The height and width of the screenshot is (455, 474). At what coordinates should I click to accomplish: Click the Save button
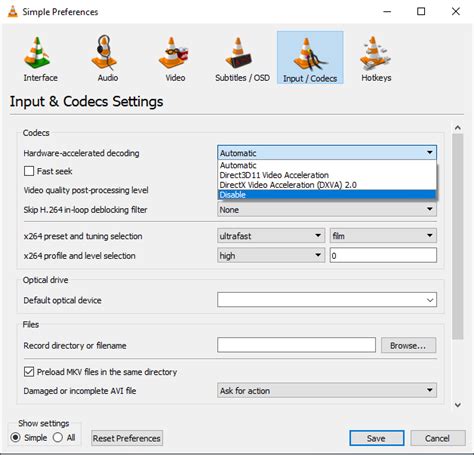(x=377, y=438)
